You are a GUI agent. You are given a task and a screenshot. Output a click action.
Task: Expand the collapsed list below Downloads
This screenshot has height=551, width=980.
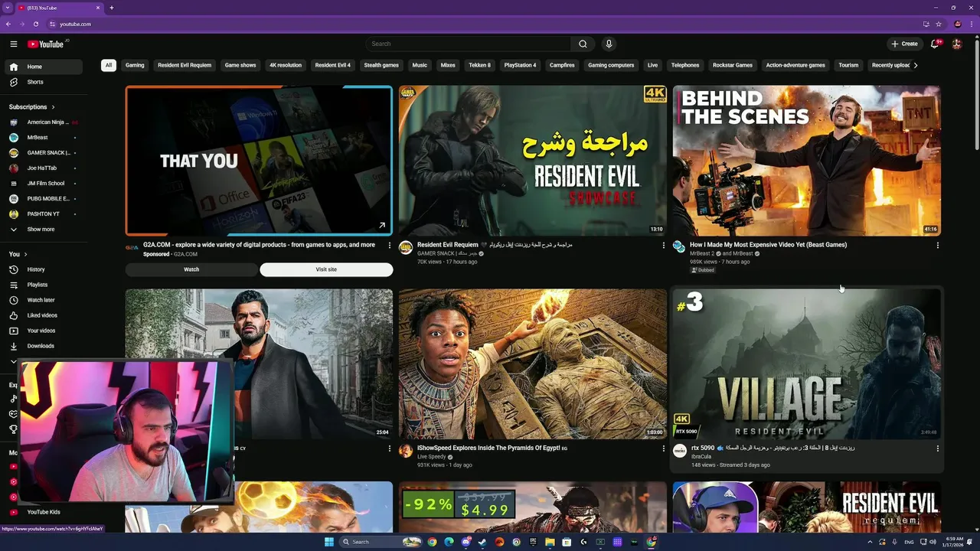click(x=13, y=360)
